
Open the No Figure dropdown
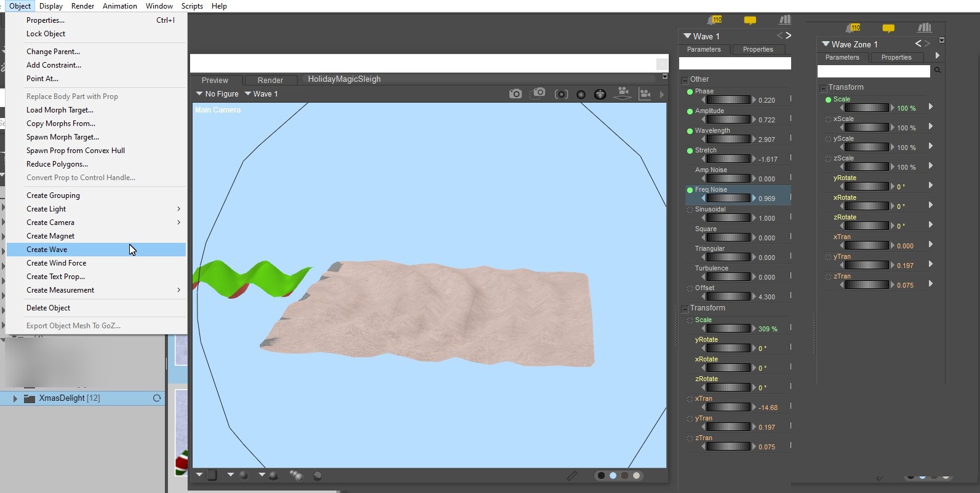tap(217, 94)
